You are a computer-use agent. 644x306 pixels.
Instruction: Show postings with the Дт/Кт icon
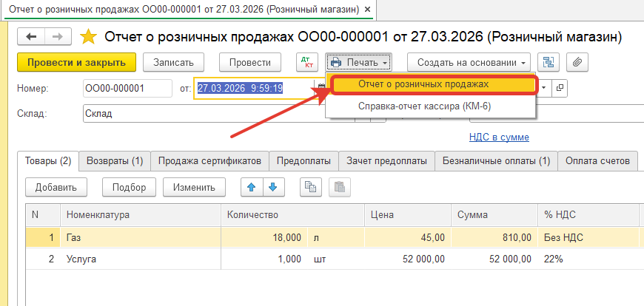[307, 62]
